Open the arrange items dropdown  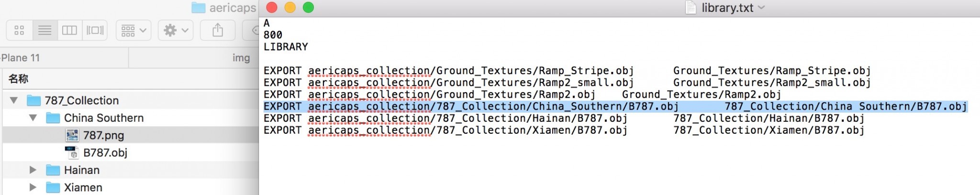(134, 31)
